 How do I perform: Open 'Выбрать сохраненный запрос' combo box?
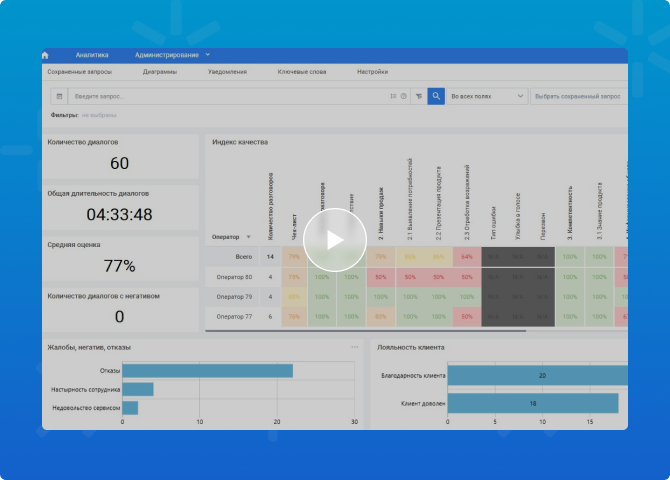coord(578,96)
